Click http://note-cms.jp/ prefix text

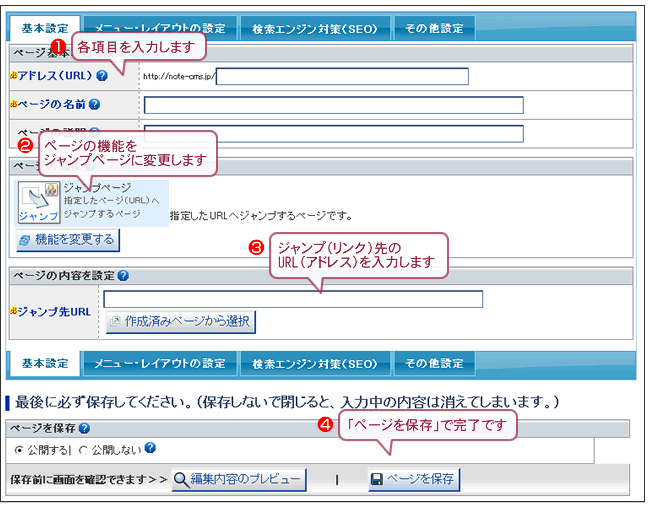click(179, 76)
